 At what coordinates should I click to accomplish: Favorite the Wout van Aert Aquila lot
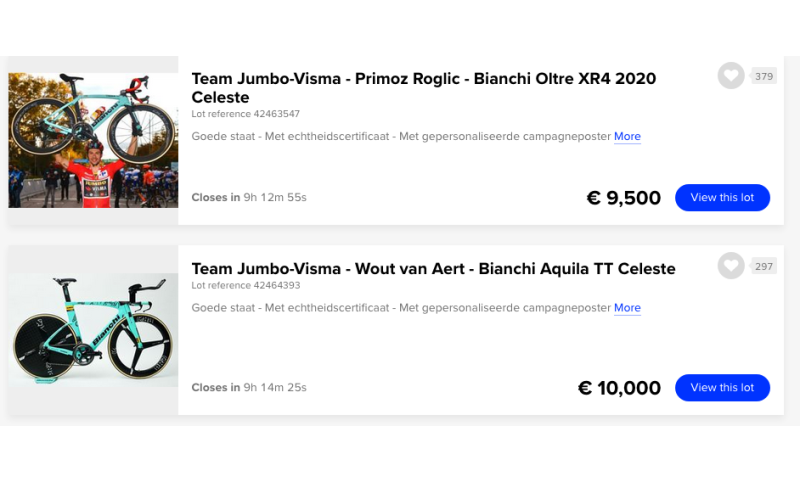[731, 266]
